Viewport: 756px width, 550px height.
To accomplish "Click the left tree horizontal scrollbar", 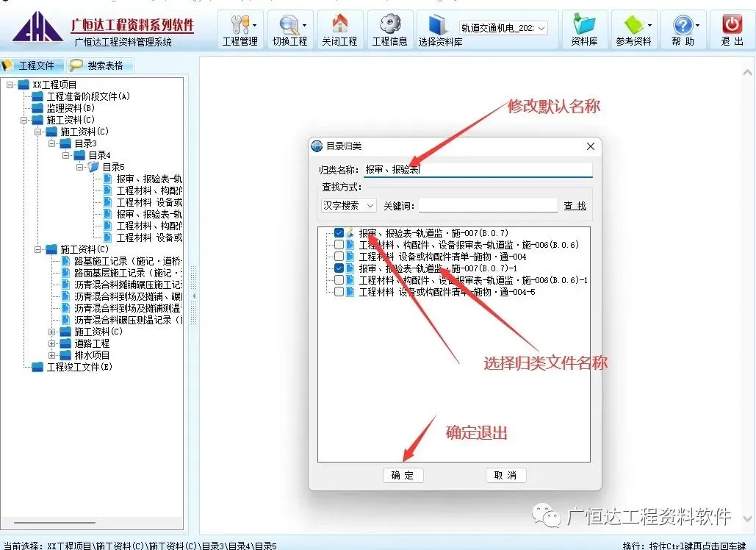I will point(54,522).
